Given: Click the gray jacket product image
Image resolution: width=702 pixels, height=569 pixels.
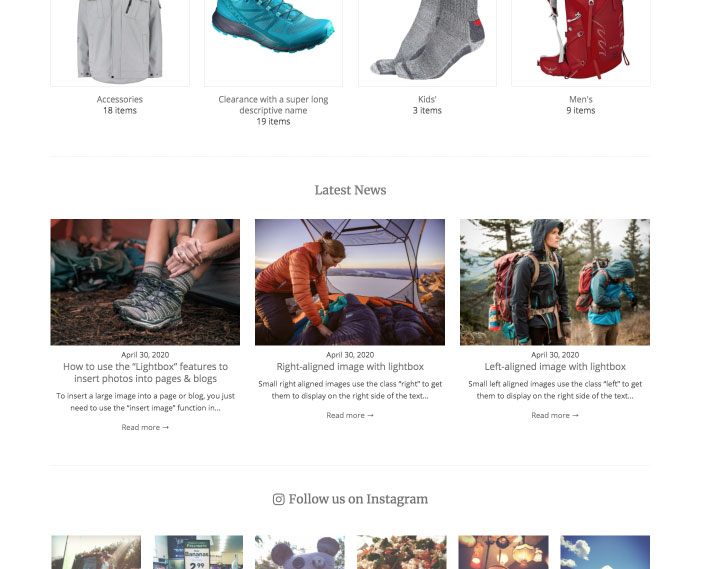Looking at the screenshot, I should (120, 41).
